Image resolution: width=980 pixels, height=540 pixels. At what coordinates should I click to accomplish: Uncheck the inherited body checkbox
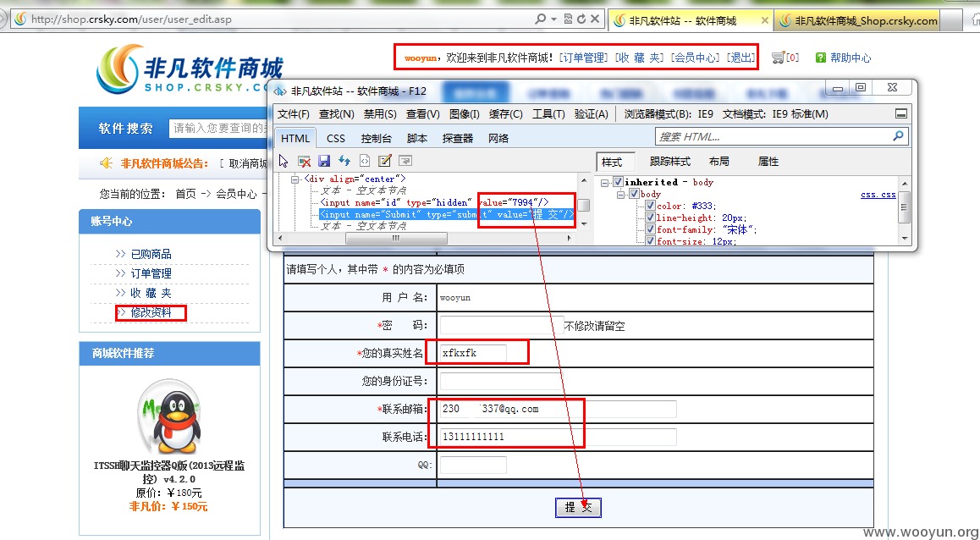[x=618, y=182]
